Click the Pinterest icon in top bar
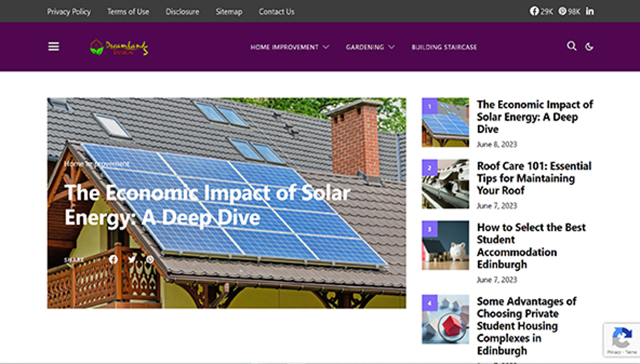640x364 pixels. pos(562,11)
